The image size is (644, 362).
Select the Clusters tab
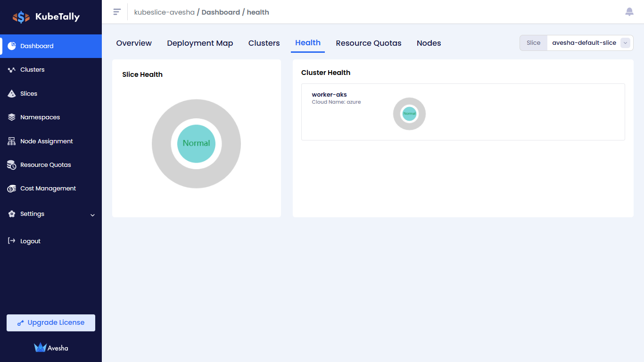click(x=264, y=43)
